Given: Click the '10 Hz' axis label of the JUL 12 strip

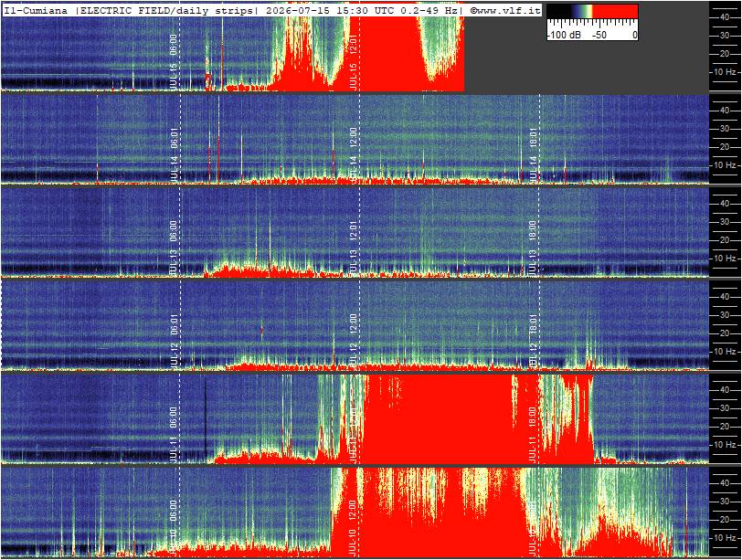Looking at the screenshot, I should [725, 352].
